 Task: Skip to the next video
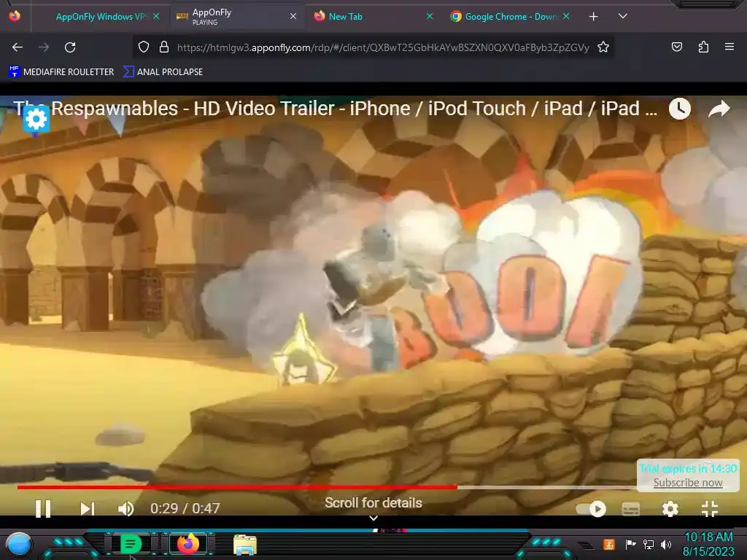88,508
